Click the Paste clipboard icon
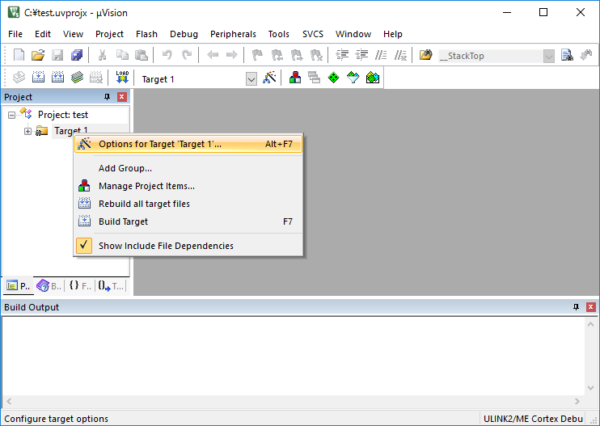This screenshot has height=426, width=600. tap(141, 55)
